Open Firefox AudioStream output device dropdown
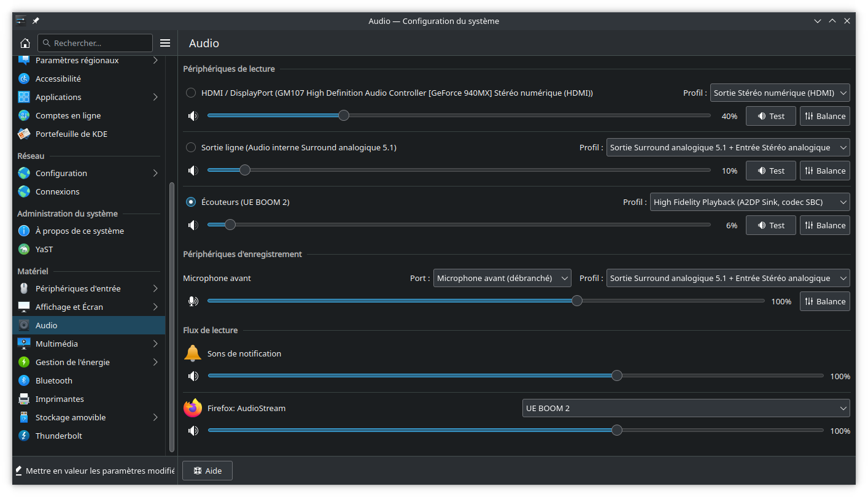The image size is (868, 497). click(x=686, y=408)
